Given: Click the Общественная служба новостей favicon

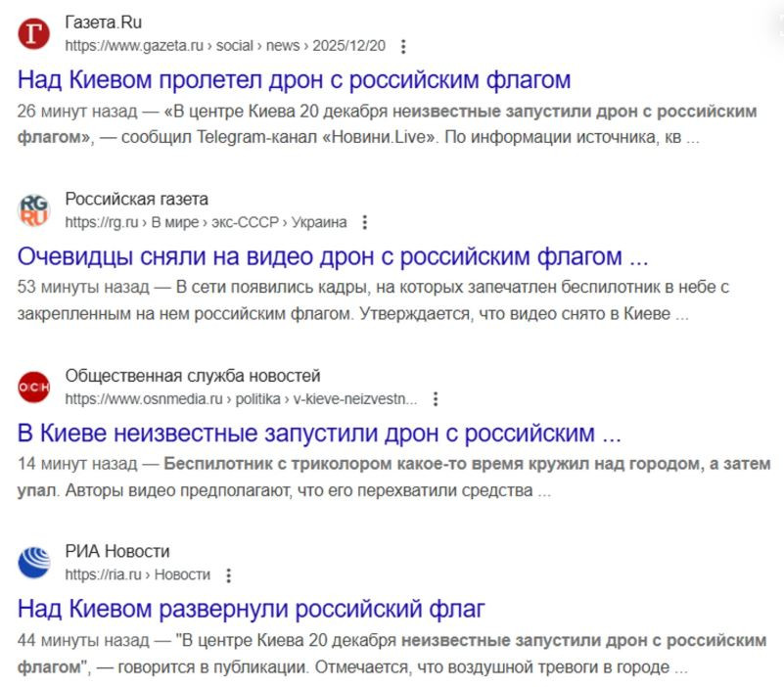Looking at the screenshot, I should 33,388.
